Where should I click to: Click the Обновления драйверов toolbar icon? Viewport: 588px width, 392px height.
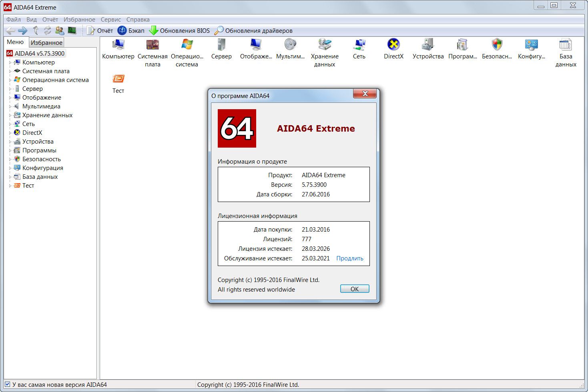[219, 31]
